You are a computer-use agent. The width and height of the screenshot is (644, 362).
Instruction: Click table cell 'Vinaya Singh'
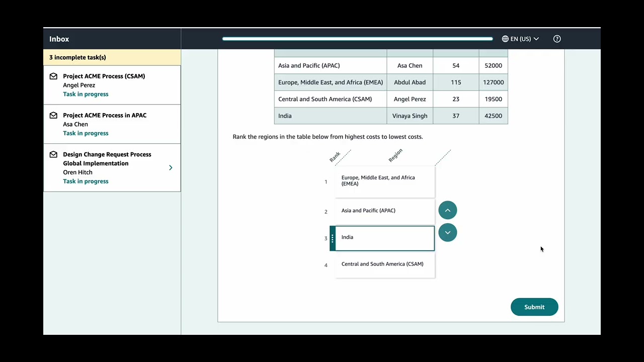(x=410, y=116)
